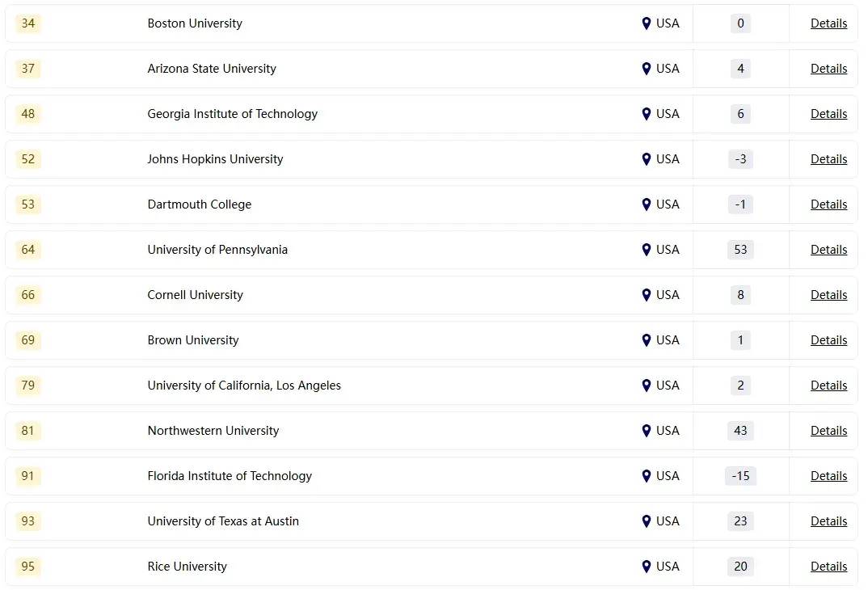The width and height of the screenshot is (868, 590).
Task: Click the University of Pennsylvania name
Action: [x=217, y=250]
